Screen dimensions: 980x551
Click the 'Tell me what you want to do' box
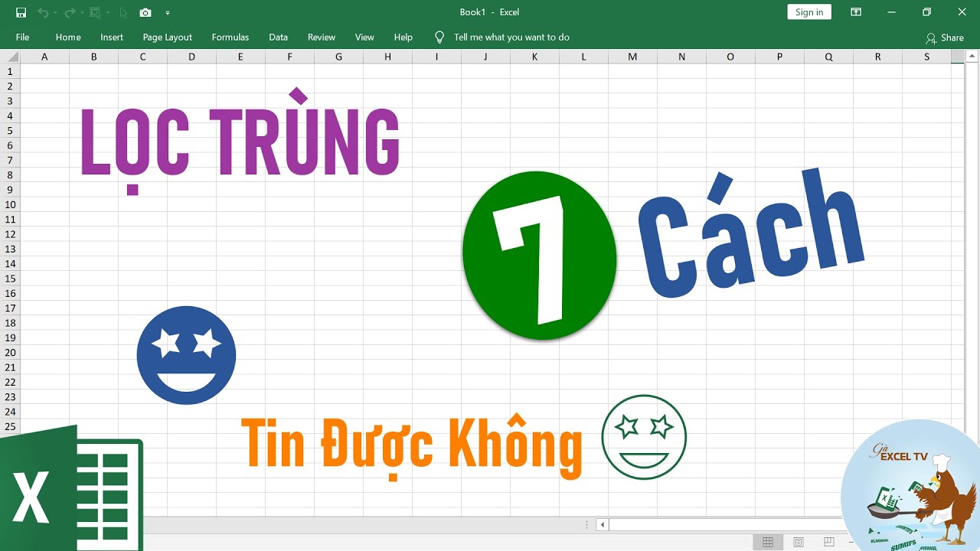(x=511, y=37)
